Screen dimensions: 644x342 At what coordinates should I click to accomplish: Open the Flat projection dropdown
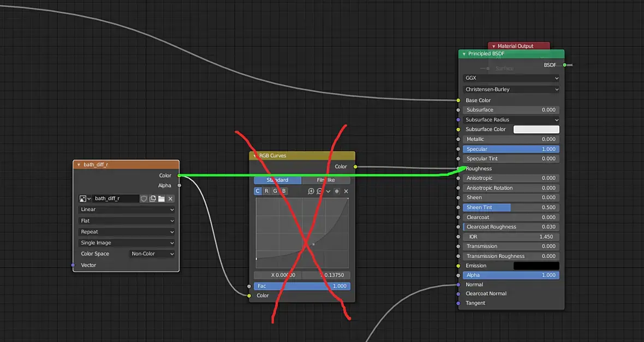[x=126, y=221]
